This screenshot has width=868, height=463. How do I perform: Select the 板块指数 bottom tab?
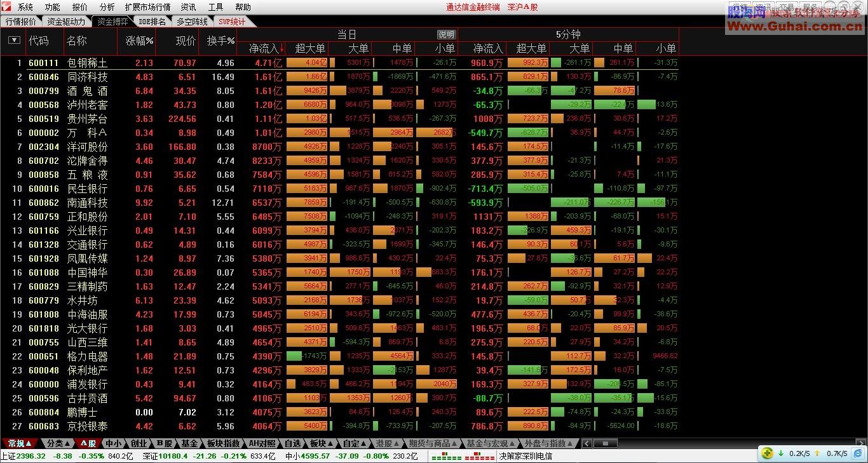(x=223, y=443)
